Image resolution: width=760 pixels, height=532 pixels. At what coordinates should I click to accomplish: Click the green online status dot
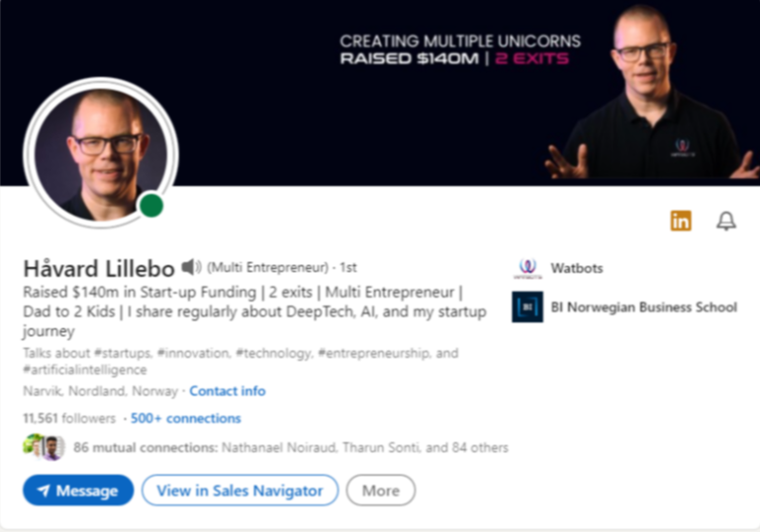tap(151, 206)
